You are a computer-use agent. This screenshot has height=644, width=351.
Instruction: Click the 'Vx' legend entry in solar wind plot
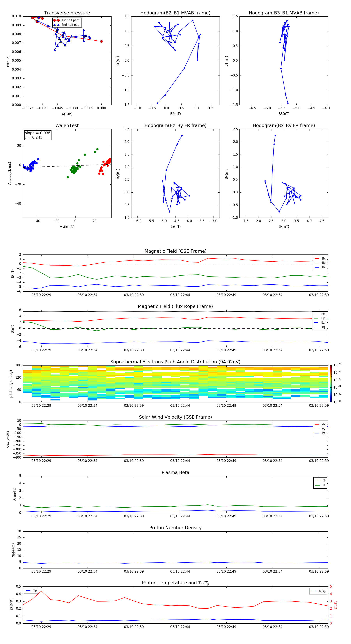click(320, 424)
